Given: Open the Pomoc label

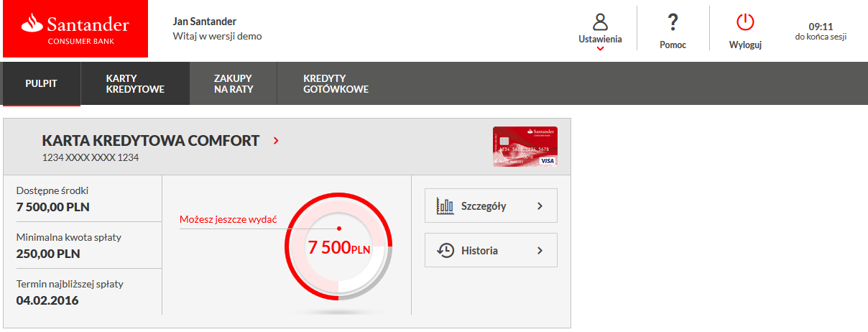Looking at the screenshot, I should tap(673, 45).
